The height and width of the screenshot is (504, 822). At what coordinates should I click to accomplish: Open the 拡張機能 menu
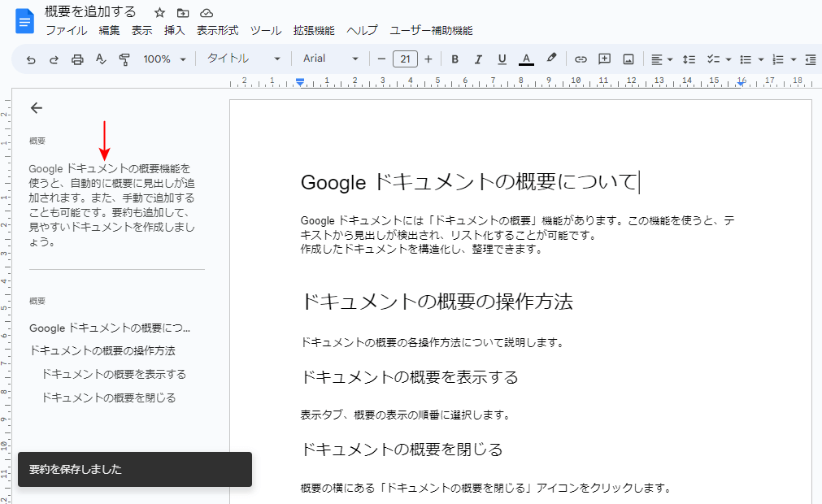(x=314, y=30)
